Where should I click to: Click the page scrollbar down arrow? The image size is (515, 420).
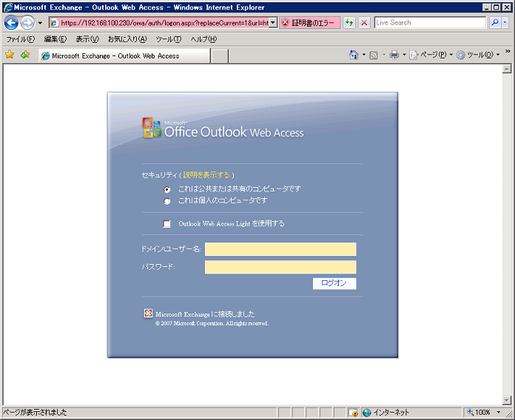[507, 400]
